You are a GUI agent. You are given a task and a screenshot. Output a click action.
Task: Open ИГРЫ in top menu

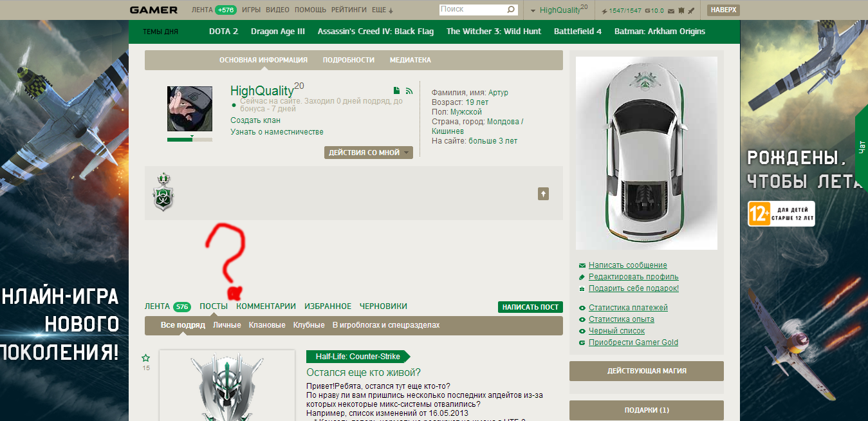coord(251,10)
